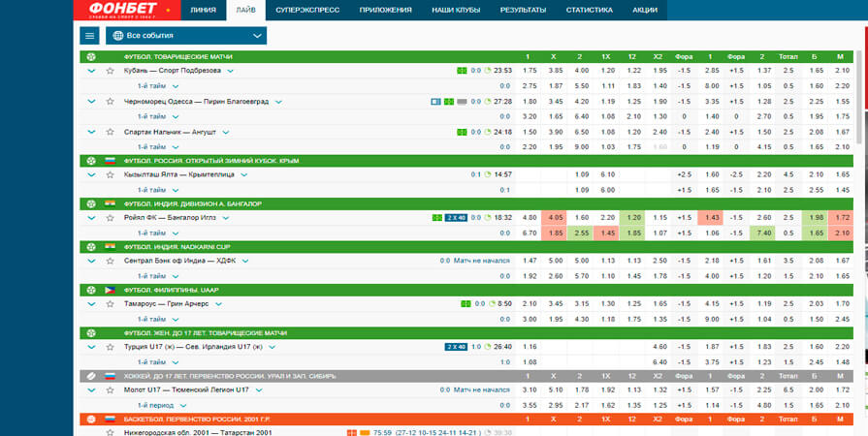Open green field tracker for Кубань match
Screen dimensions: 868x436
pyautogui.click(x=462, y=71)
